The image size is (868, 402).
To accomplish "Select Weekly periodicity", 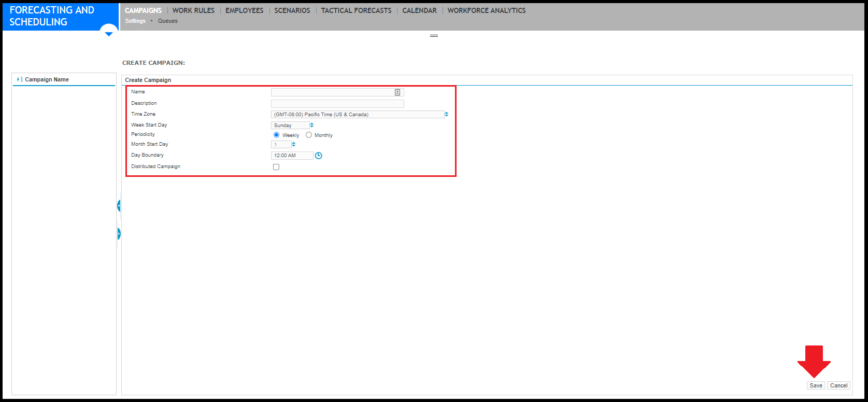I will [x=276, y=135].
